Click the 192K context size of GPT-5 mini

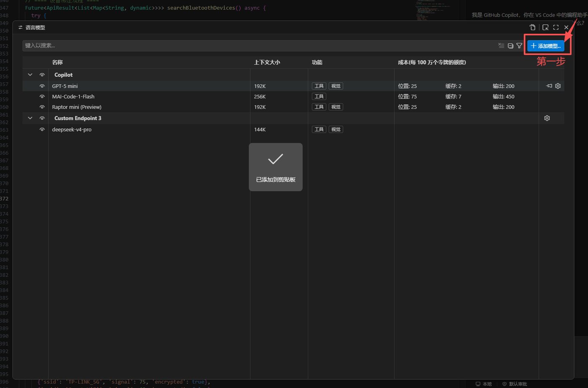click(x=260, y=86)
